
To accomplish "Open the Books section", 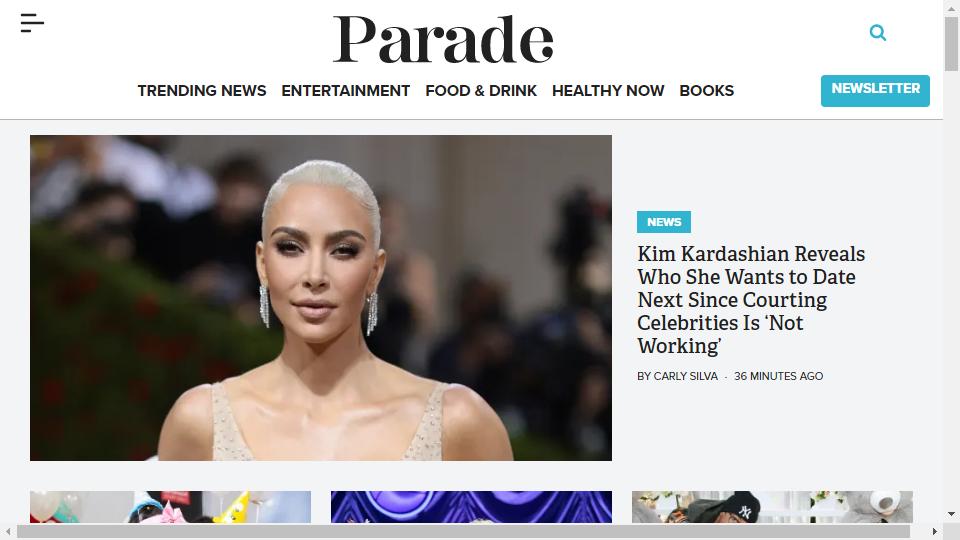I will coord(707,91).
